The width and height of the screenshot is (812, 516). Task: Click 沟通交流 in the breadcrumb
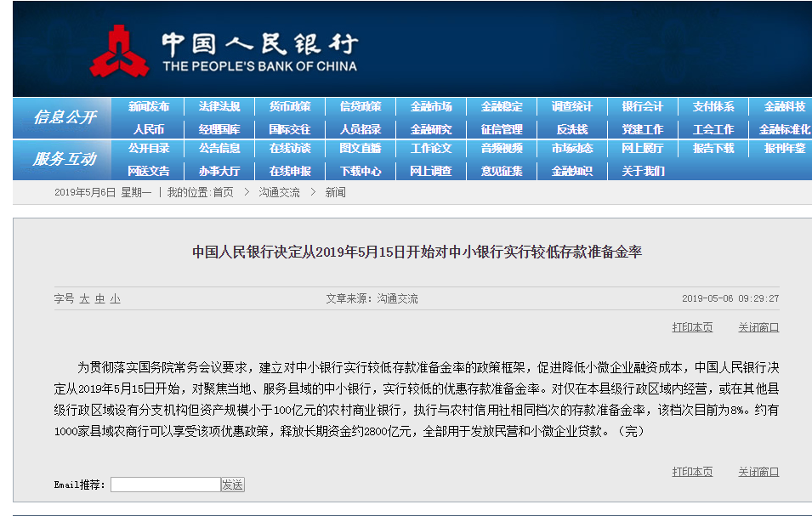point(279,192)
